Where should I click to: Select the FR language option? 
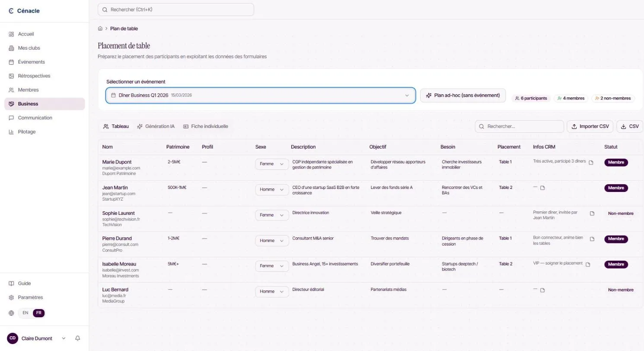[38, 313]
